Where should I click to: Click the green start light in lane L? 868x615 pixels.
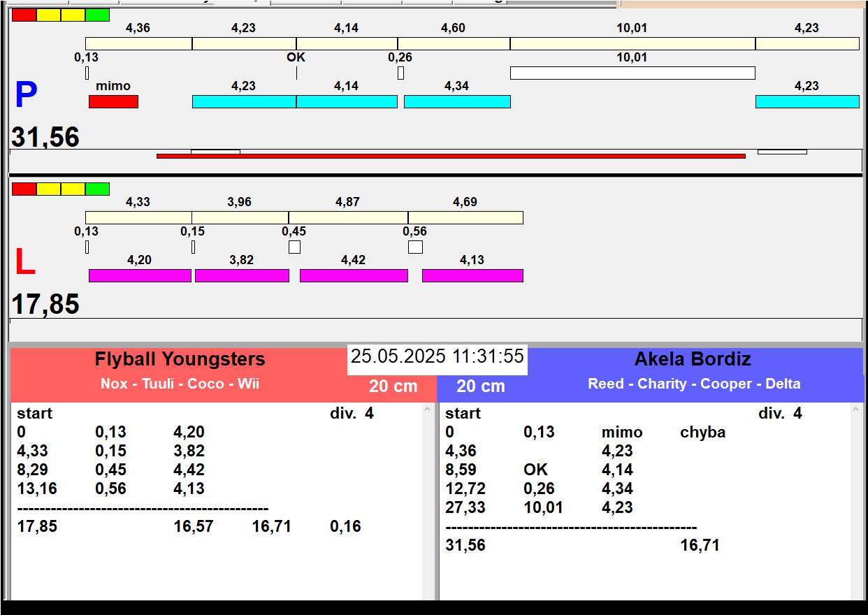point(98,189)
